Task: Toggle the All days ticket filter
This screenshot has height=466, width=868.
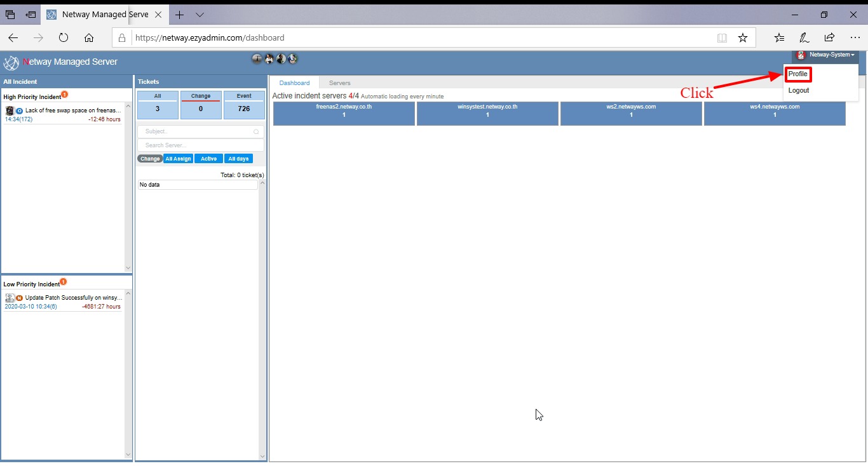Action: point(238,159)
